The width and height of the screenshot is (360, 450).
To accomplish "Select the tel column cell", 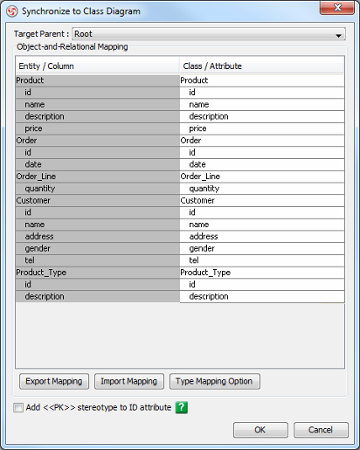I will [98, 261].
